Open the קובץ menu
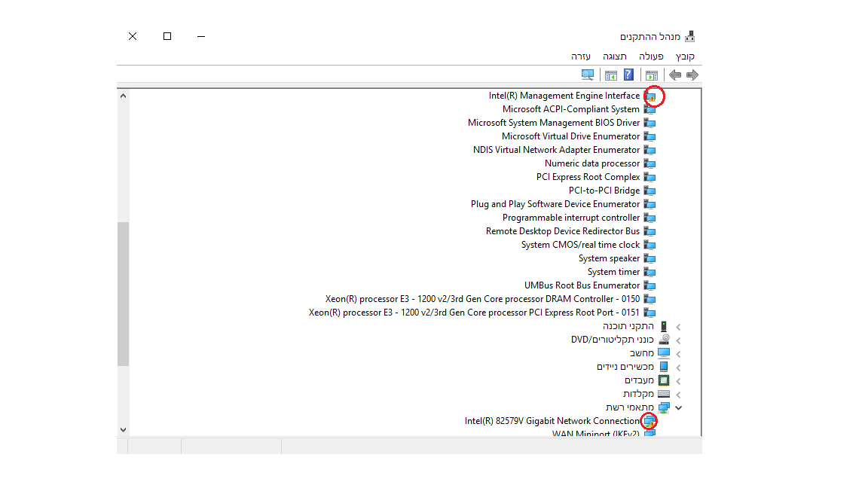This screenshot has width=868, height=488. click(685, 56)
